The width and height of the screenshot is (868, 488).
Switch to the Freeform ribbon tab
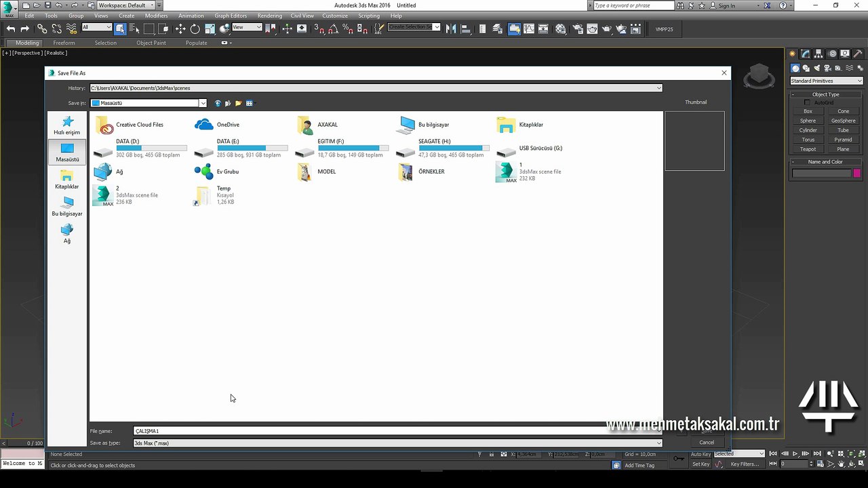[x=64, y=43]
